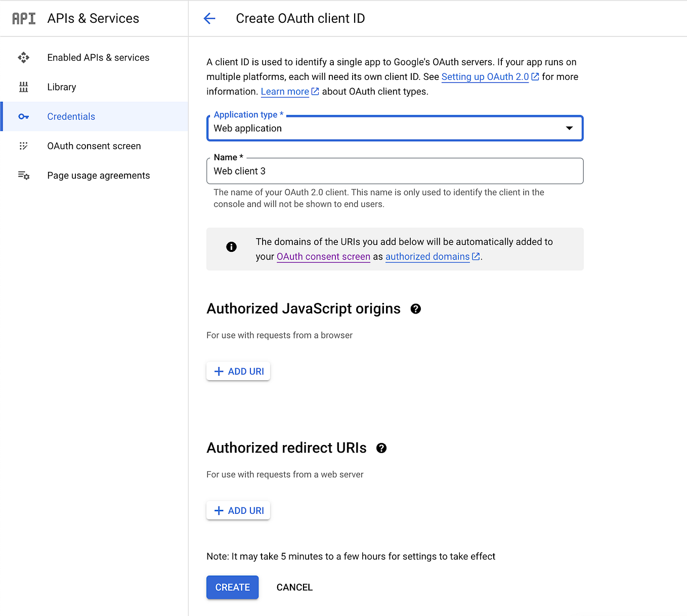
Task: Add an authorized redirect URI
Action: [238, 510]
